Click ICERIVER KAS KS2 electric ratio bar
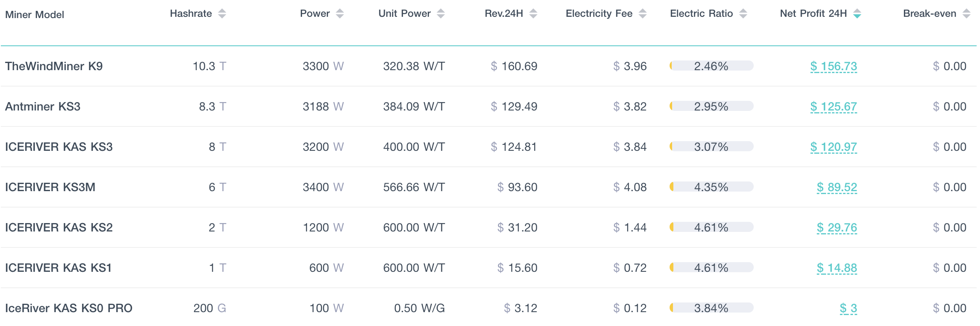980x326 pixels. (x=712, y=227)
